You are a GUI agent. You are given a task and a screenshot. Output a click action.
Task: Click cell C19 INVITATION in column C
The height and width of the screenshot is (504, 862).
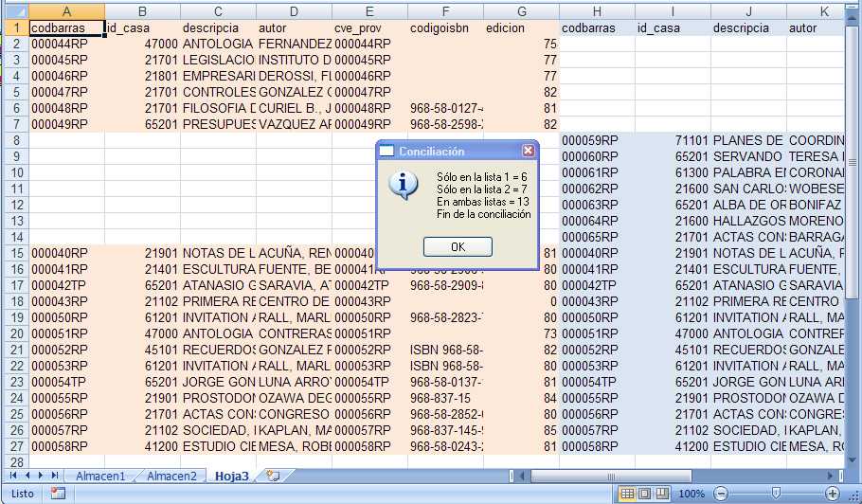[x=218, y=317]
